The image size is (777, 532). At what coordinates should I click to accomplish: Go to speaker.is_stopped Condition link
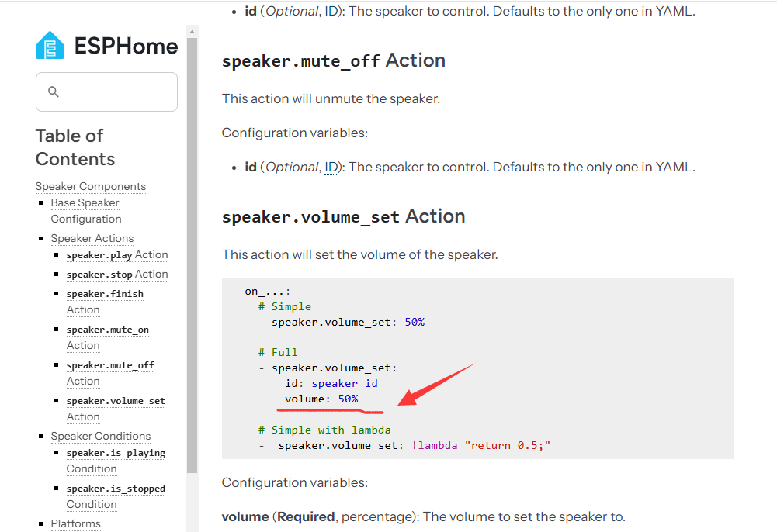click(x=115, y=496)
